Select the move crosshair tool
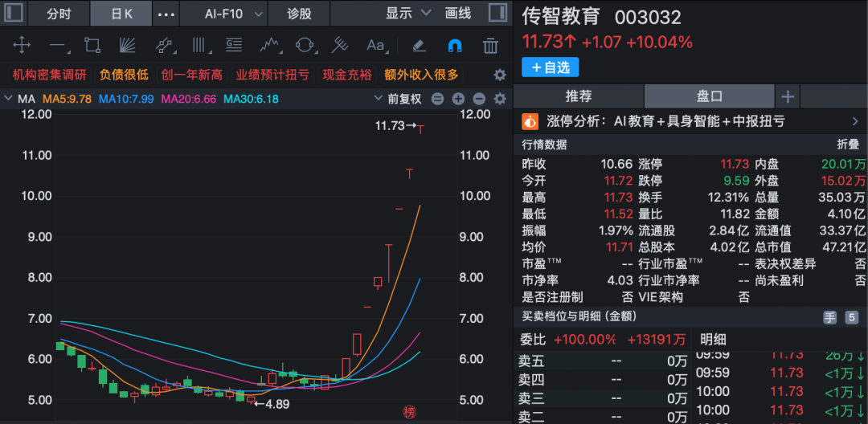Image resolution: width=868 pixels, height=424 pixels. (22, 45)
